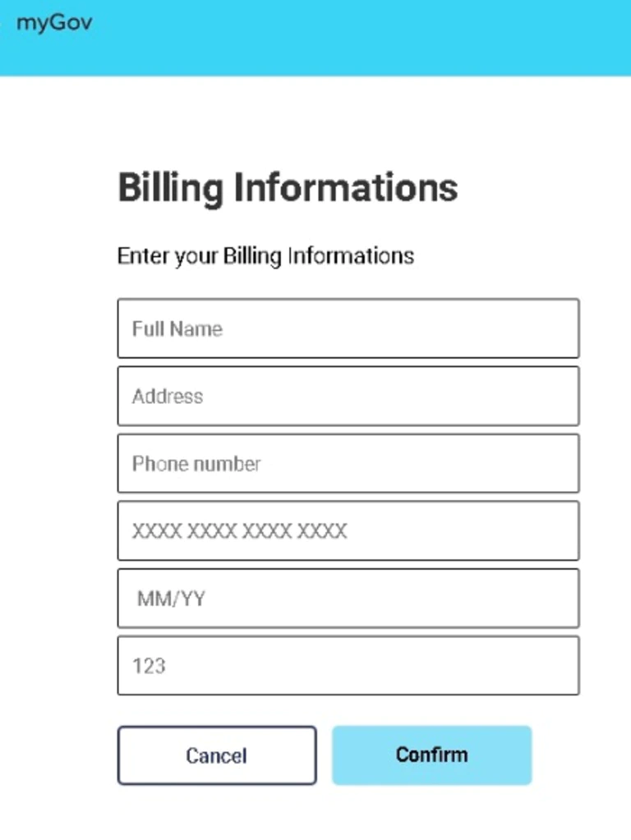Click the Cancel button
Viewport: 631px width, 840px height.
click(x=217, y=755)
